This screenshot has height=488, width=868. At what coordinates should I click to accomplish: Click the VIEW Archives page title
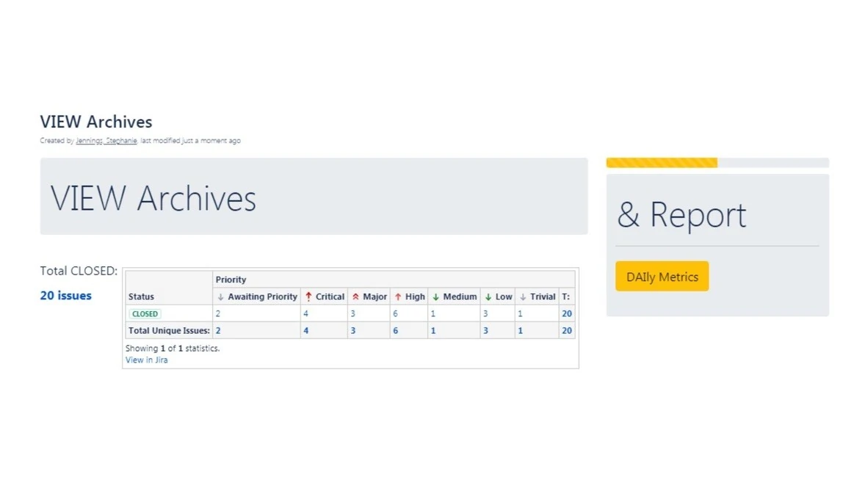pos(96,122)
